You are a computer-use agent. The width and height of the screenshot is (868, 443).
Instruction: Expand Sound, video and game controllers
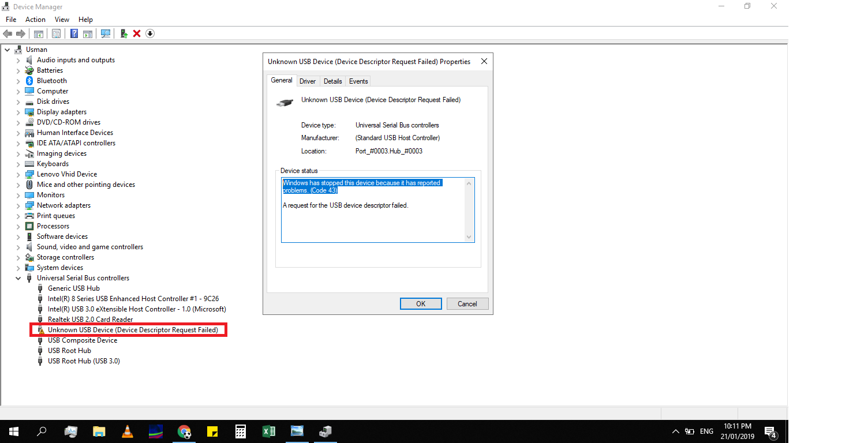click(18, 247)
